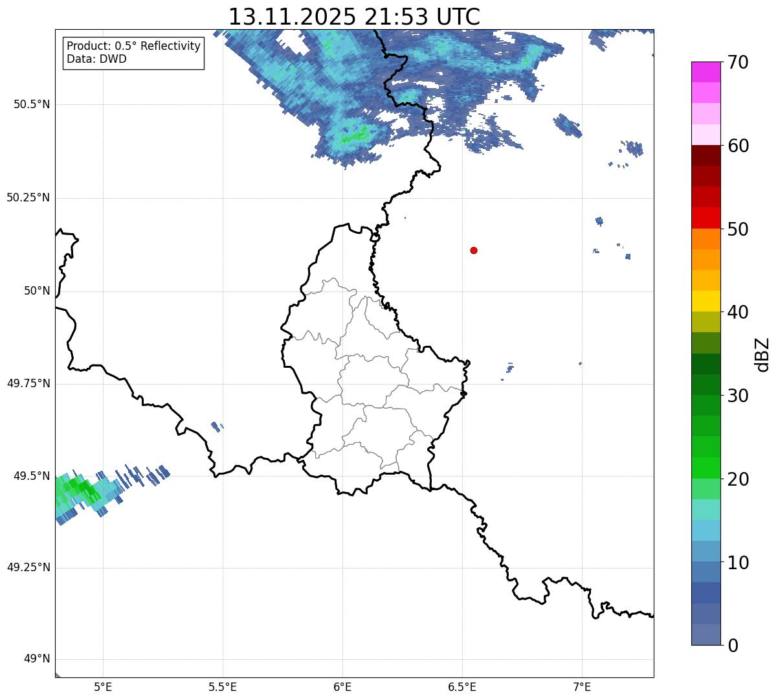Click the latitude label 50°N
Screen dimensions: 778x700
[x=37, y=291]
